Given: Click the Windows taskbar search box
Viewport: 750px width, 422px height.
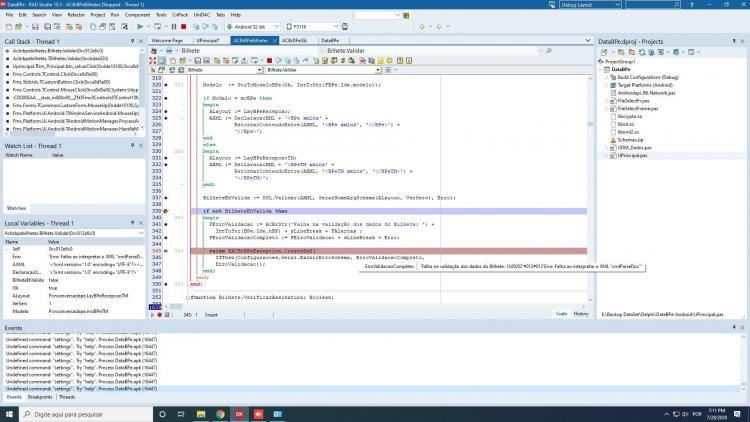Looking at the screenshot, I should tap(86, 414).
